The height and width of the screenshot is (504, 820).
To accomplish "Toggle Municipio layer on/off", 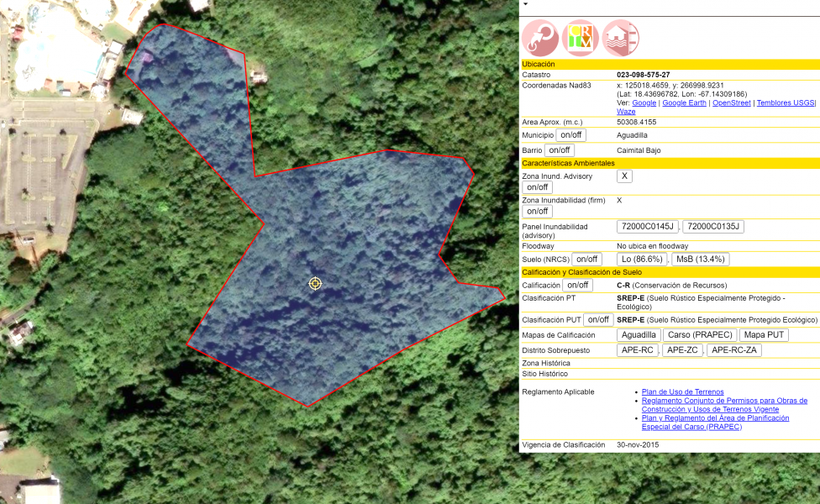I will [570, 135].
